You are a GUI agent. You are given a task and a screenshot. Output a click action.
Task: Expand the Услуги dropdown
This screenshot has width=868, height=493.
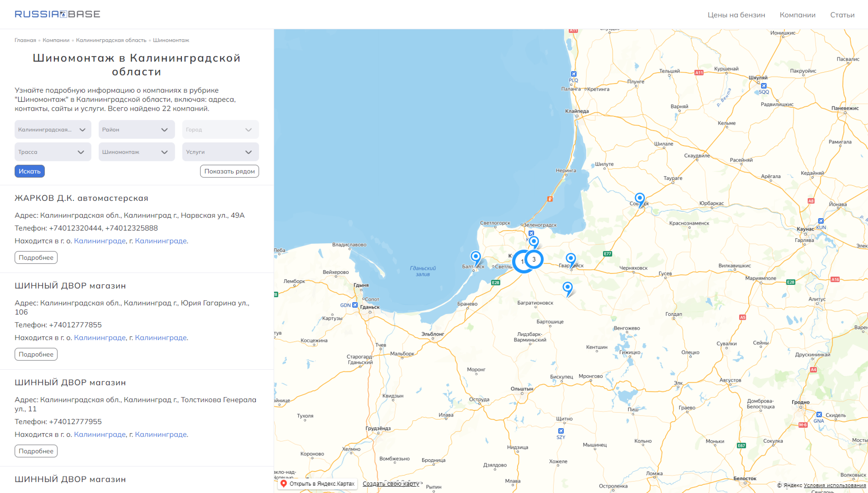point(220,152)
